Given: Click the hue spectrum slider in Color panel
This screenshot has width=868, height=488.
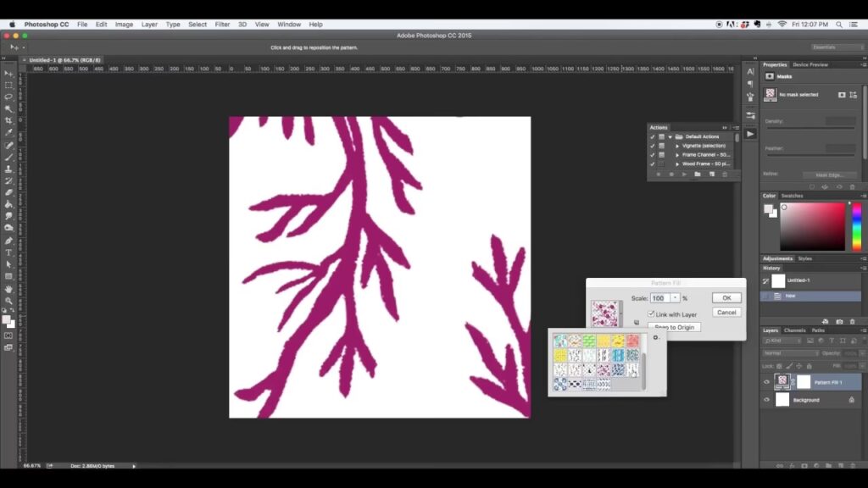Looking at the screenshot, I should point(857,226).
